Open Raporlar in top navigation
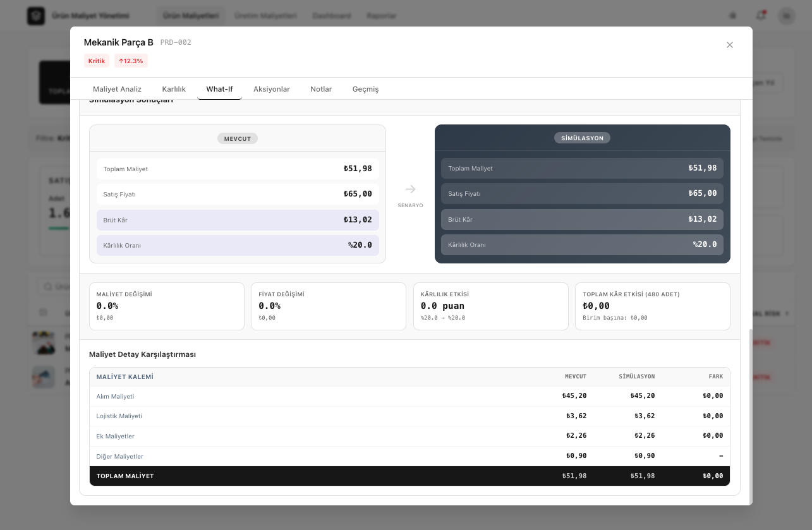 [382, 15]
